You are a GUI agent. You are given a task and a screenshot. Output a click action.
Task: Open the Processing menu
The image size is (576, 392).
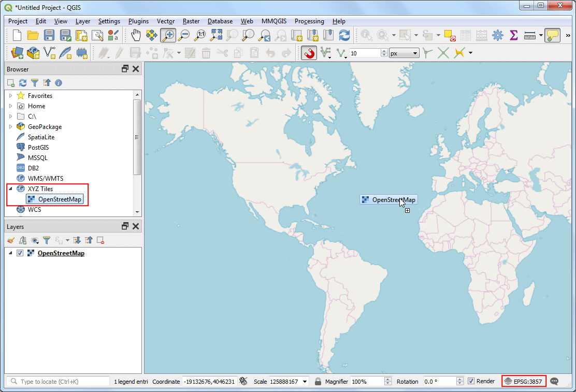309,21
